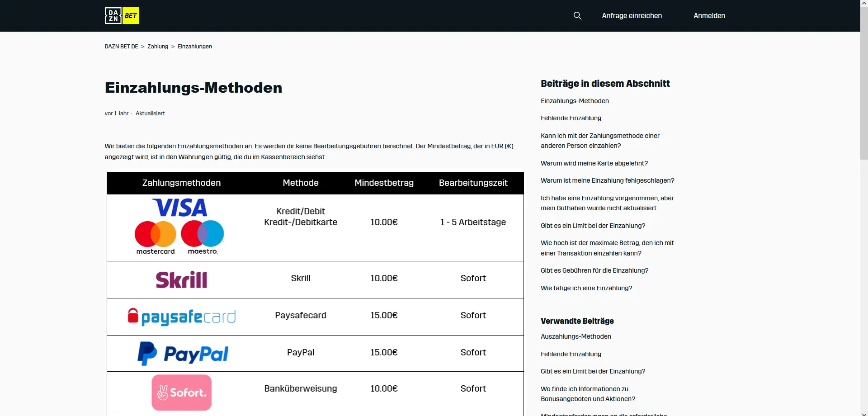Go to DAZN BET DE breadcrumb

tap(121, 47)
